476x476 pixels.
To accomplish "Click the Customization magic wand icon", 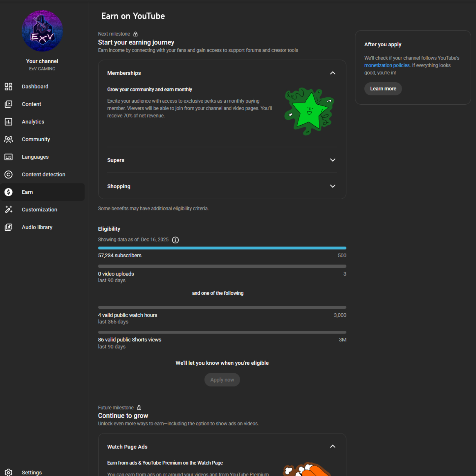I will pyautogui.click(x=8, y=209).
